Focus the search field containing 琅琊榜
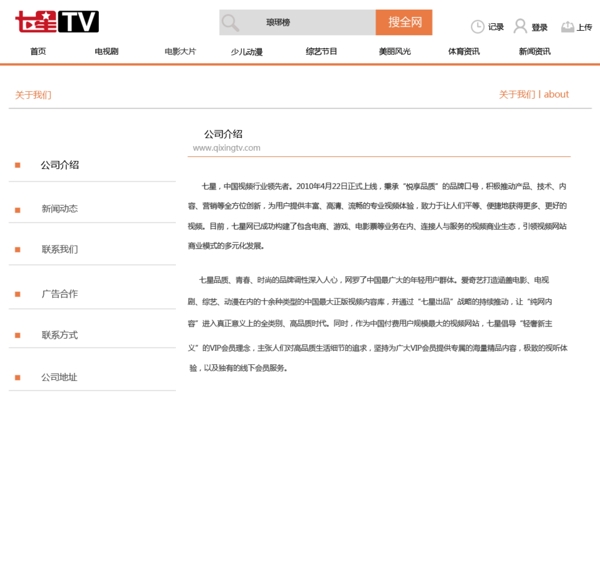Viewport: 600px width, 571px height. (308, 22)
